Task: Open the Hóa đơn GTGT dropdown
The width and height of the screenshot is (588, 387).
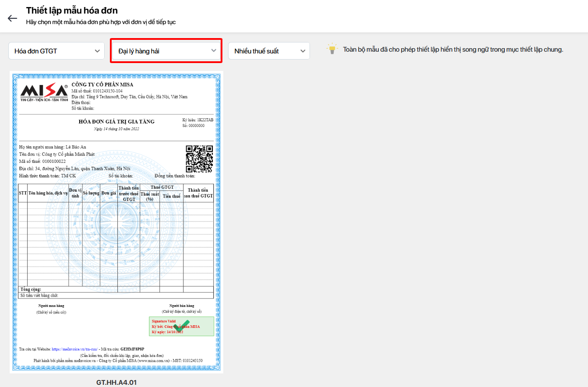Action: click(56, 51)
